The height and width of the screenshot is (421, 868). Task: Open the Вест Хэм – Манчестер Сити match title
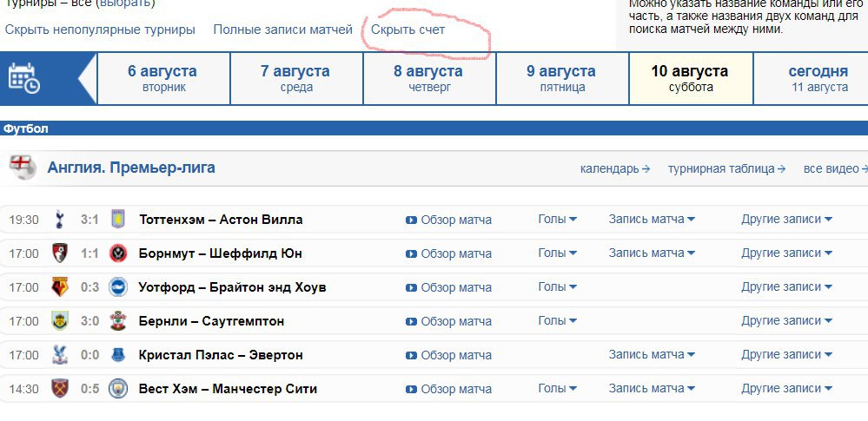pos(228,388)
